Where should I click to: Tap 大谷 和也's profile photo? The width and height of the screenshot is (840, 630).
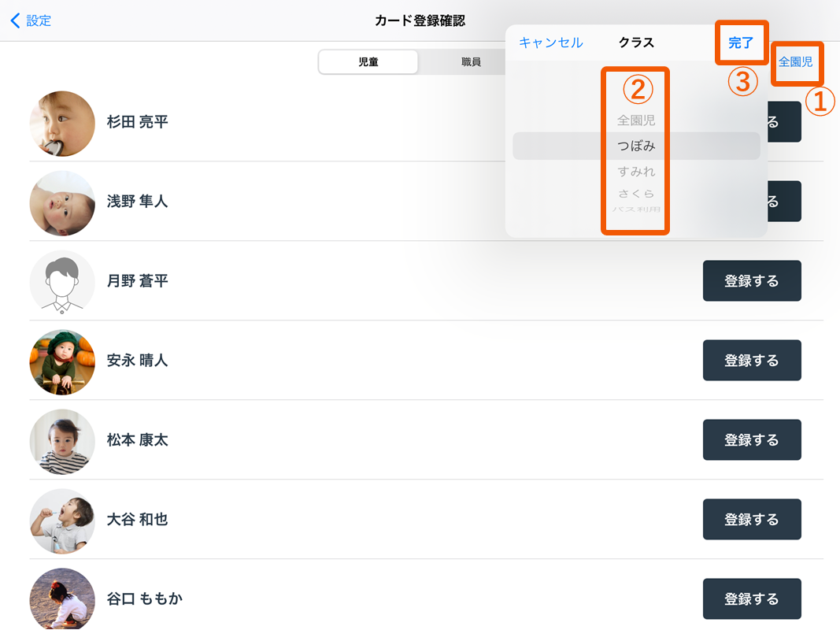click(62, 521)
